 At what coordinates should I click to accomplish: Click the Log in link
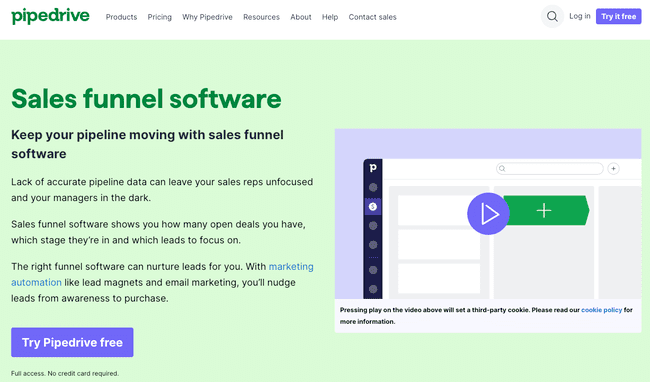coord(580,16)
